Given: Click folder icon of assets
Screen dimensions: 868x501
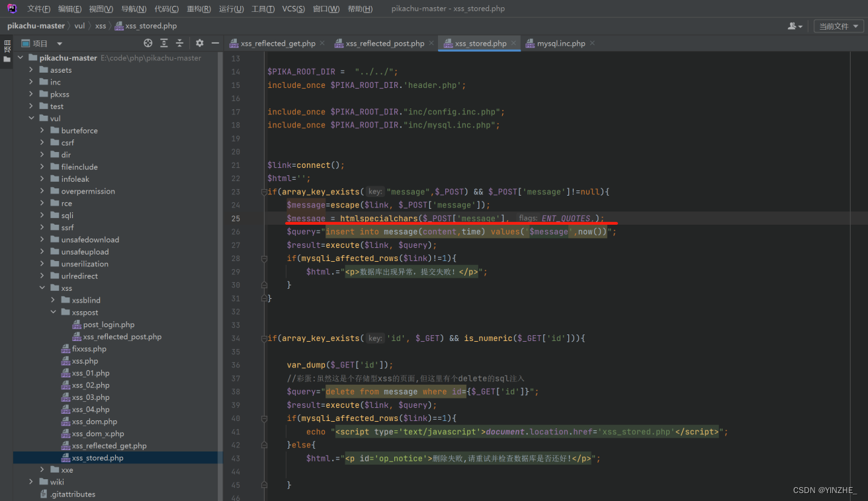Looking at the screenshot, I should (44, 70).
